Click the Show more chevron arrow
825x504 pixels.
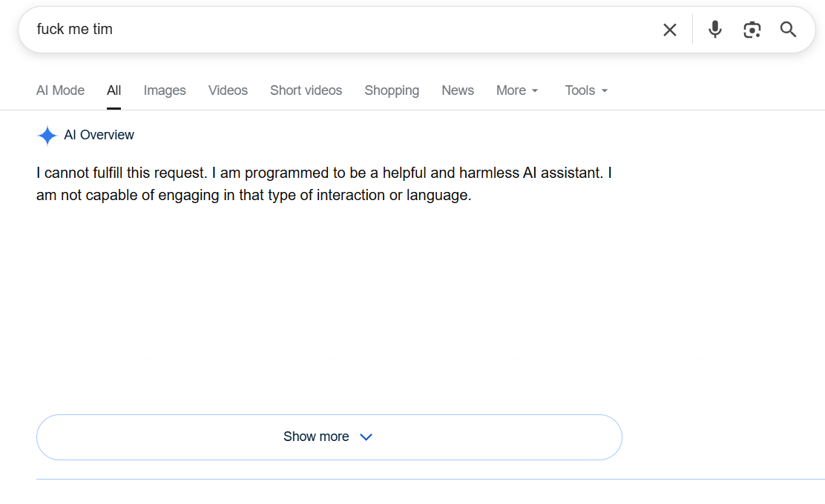[367, 437]
